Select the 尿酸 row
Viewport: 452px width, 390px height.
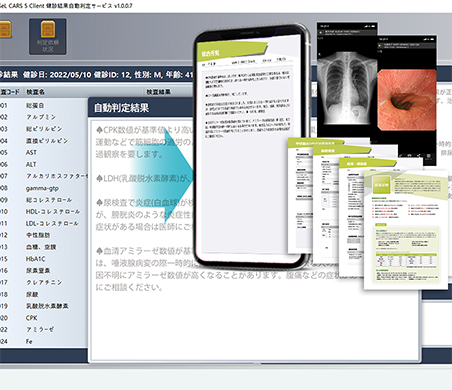coord(44,294)
